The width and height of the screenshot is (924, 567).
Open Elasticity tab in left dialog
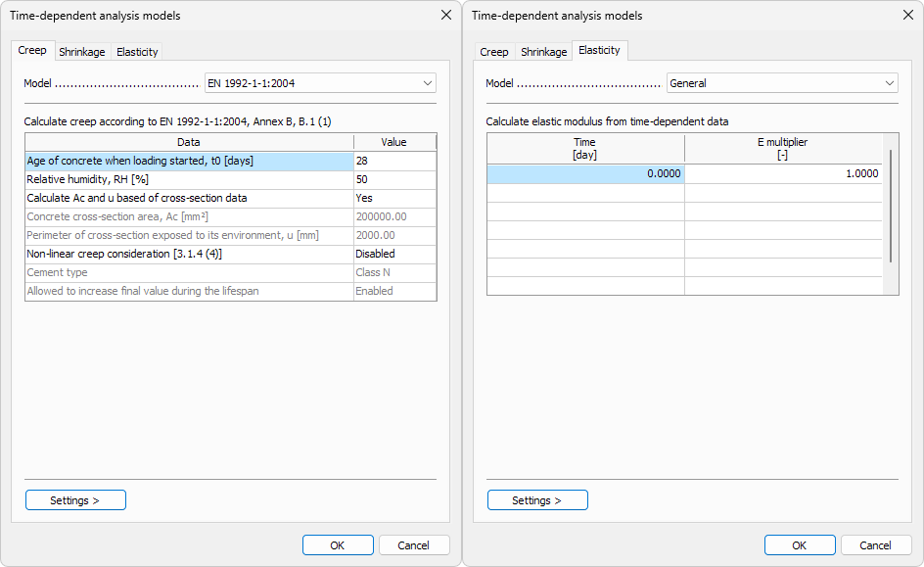pos(137,52)
